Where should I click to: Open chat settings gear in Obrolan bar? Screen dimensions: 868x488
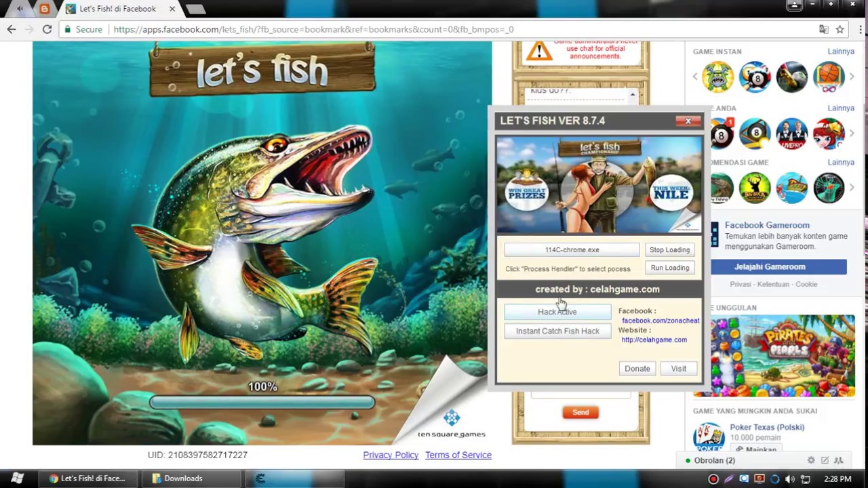pyautogui.click(x=810, y=460)
